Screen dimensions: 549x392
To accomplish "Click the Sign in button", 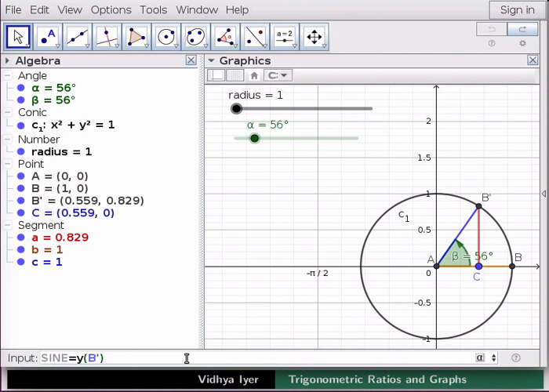I will (517, 9).
